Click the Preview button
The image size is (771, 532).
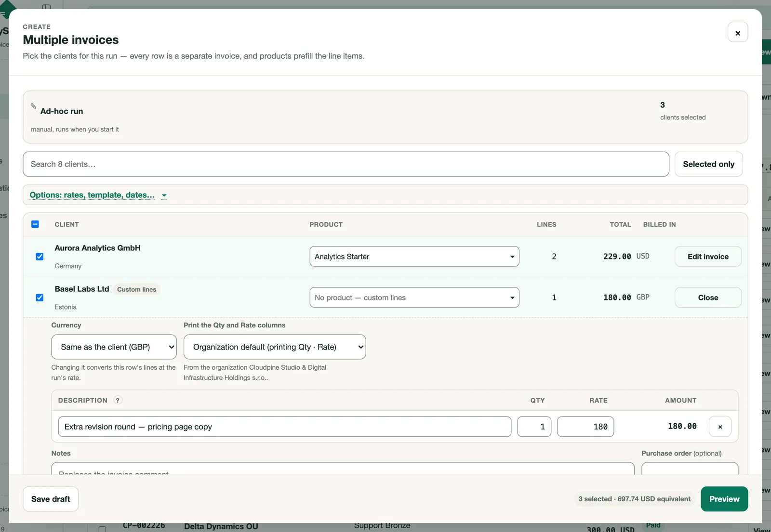coord(724,499)
